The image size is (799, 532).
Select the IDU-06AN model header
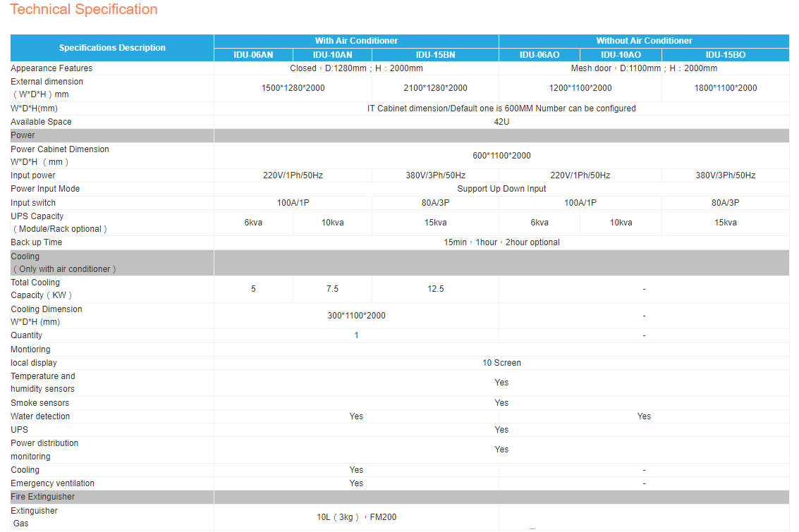(x=253, y=55)
